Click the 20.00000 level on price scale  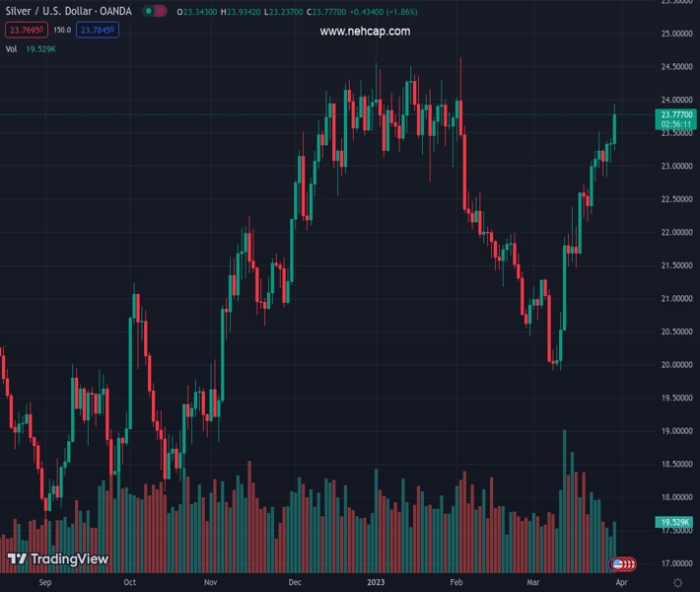click(675, 364)
